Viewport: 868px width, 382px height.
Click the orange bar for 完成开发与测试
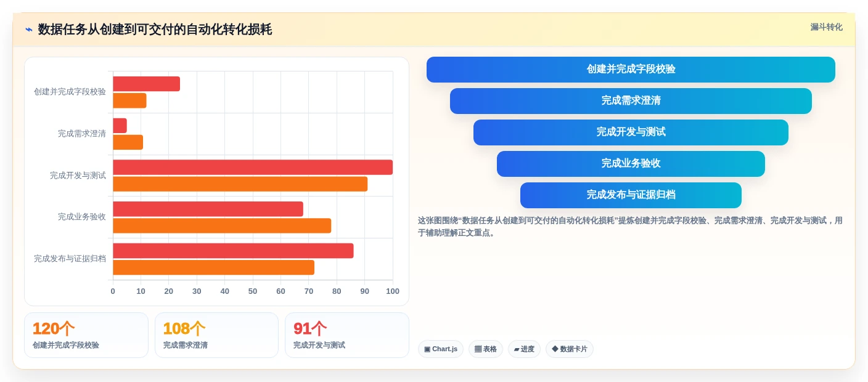point(240,184)
